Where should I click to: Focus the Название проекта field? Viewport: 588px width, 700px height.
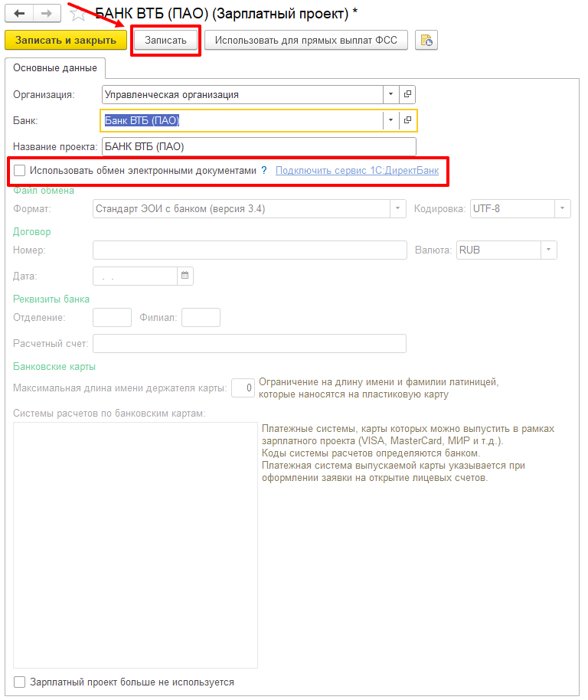(259, 146)
